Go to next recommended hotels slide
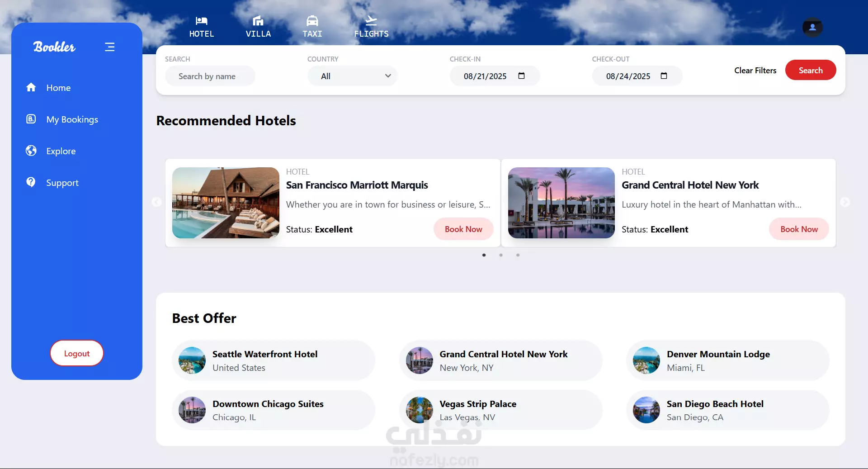Viewport: 868px width, 469px height. 845,202
